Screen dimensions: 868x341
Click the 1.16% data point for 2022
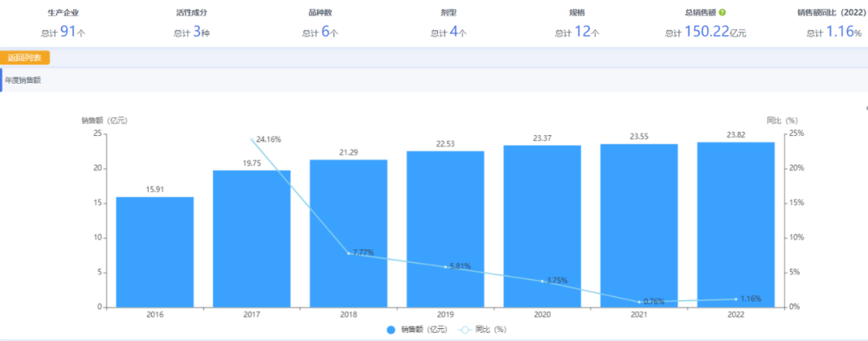pos(735,299)
